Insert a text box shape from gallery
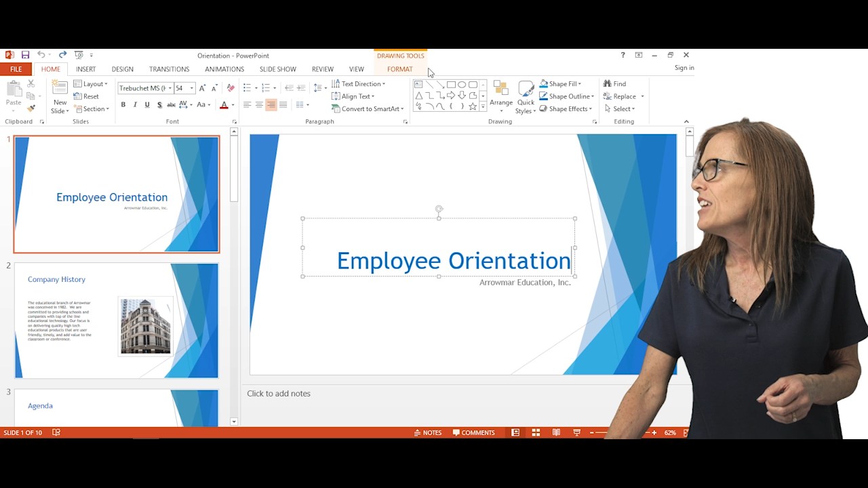Viewport: 868px width, 488px height. pos(418,85)
